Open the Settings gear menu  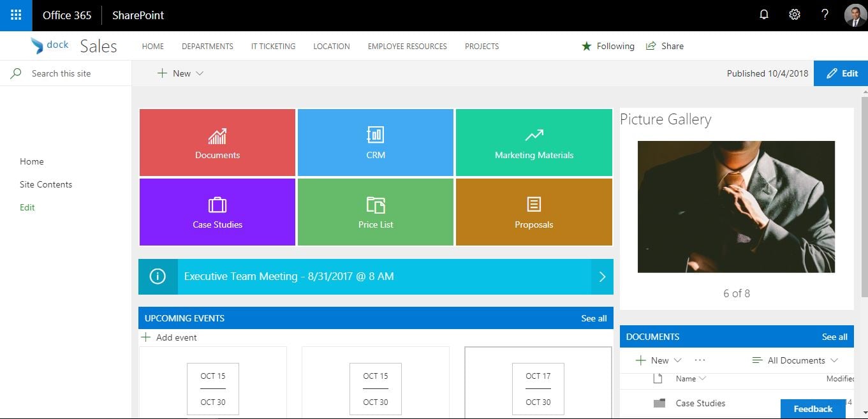[x=794, y=14]
